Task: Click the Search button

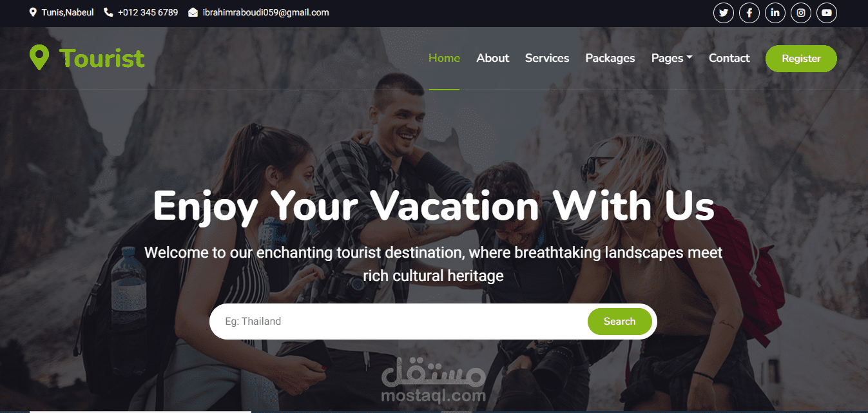Action: pyautogui.click(x=620, y=322)
